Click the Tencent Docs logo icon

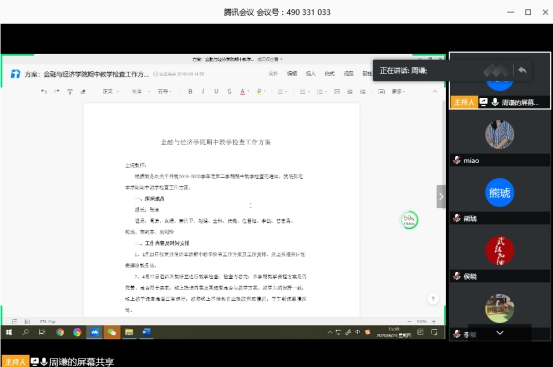15,74
